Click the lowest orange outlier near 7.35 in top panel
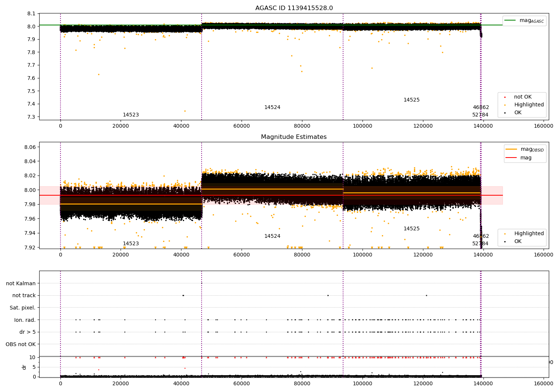560x392 pixels. tap(185, 111)
